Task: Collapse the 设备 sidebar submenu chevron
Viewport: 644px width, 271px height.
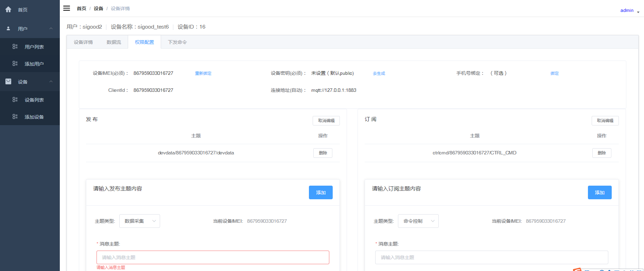Action: pos(51,82)
